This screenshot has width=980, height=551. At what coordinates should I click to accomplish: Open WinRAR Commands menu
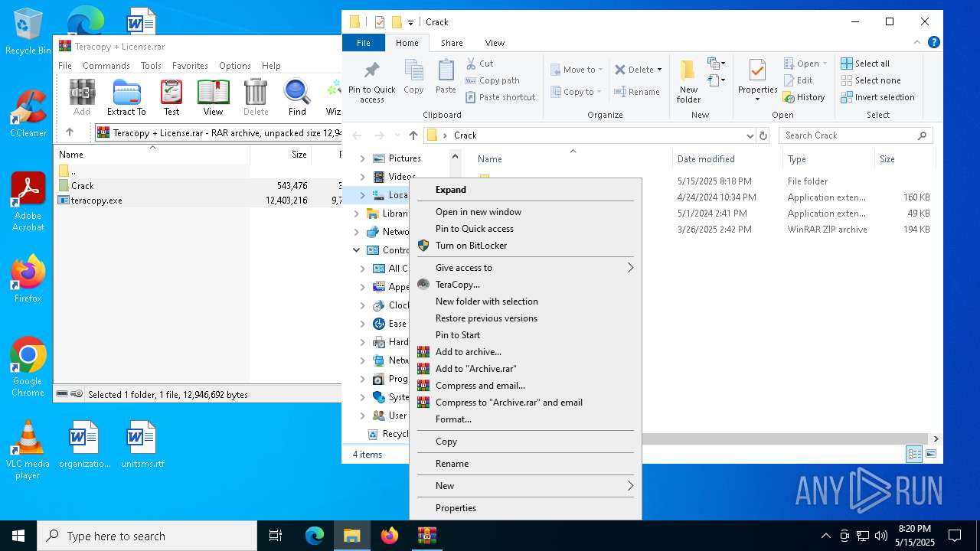(x=106, y=66)
